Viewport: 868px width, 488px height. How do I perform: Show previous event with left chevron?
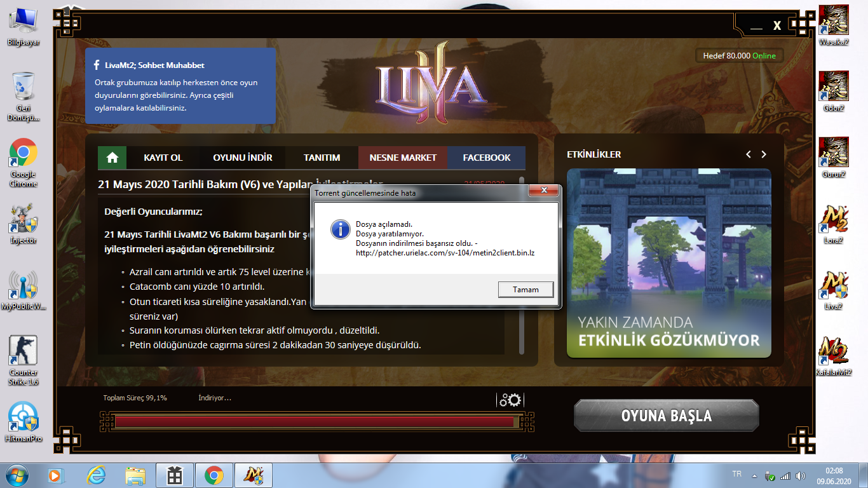[749, 154]
